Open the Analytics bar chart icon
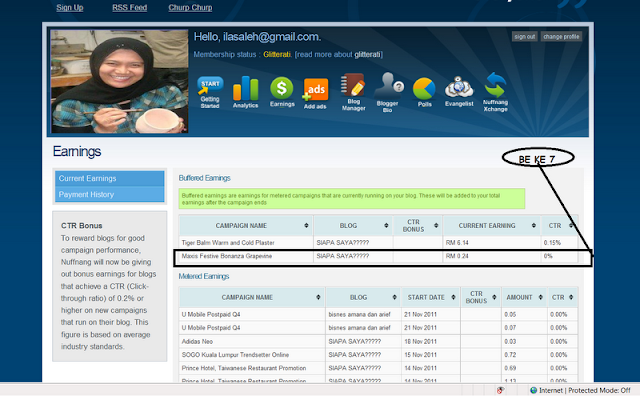 coord(245,92)
